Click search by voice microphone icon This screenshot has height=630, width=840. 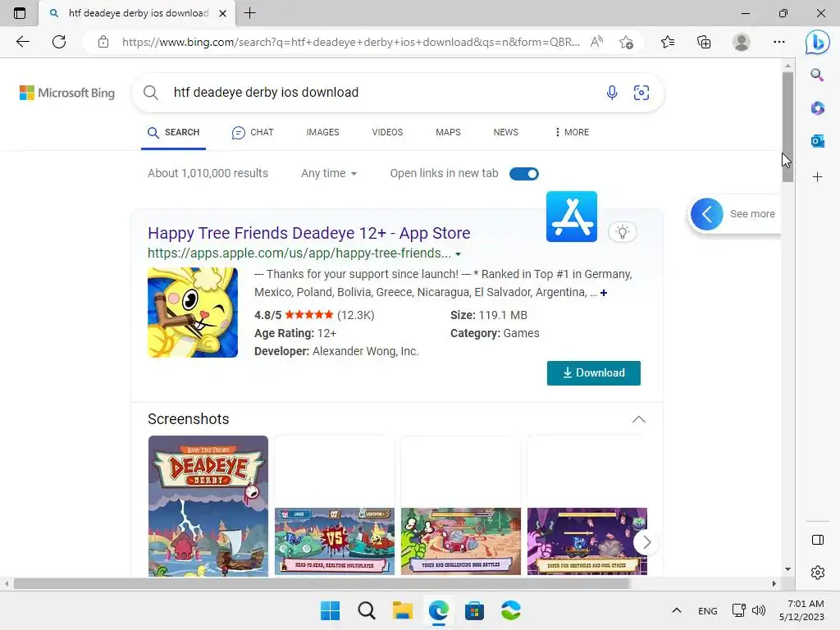612,93
